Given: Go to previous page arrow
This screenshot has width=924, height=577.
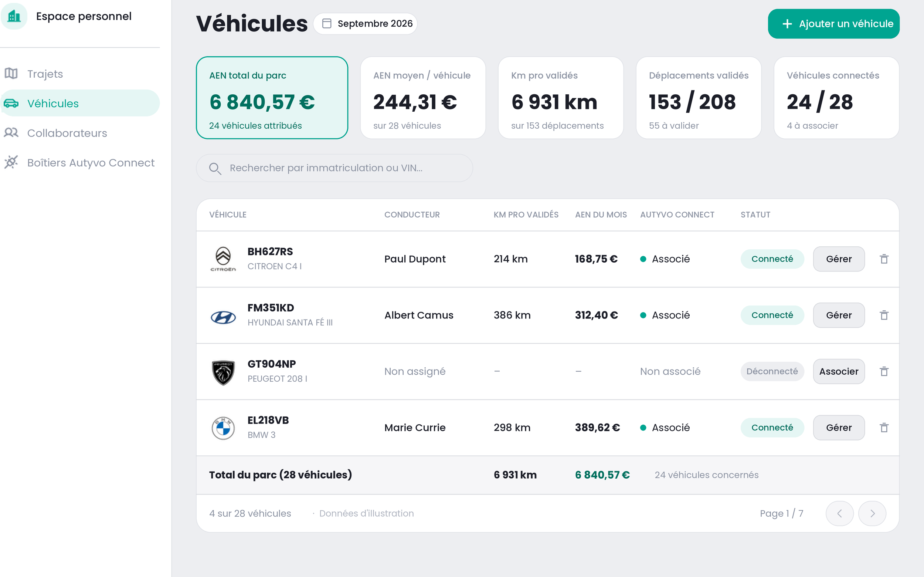Looking at the screenshot, I should click(839, 513).
